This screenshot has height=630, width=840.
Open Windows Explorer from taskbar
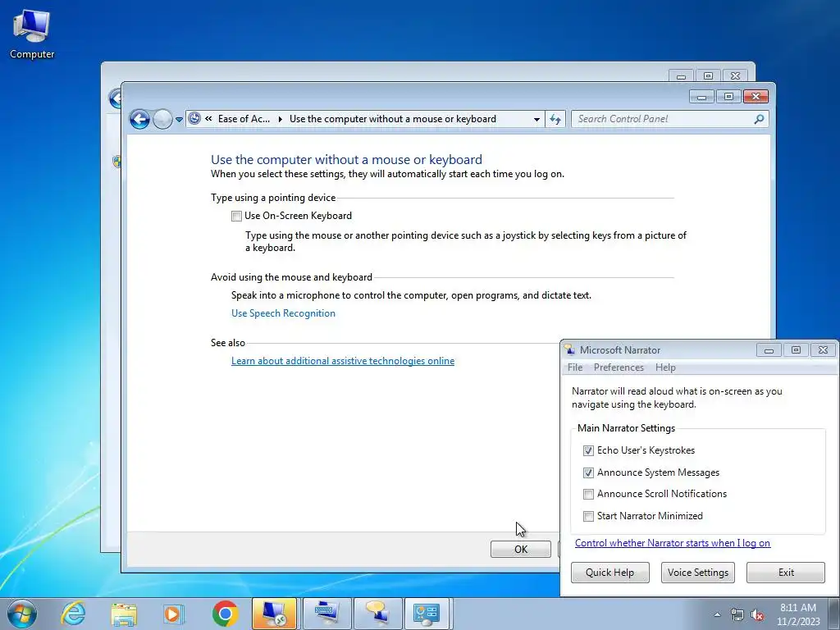[124, 614]
